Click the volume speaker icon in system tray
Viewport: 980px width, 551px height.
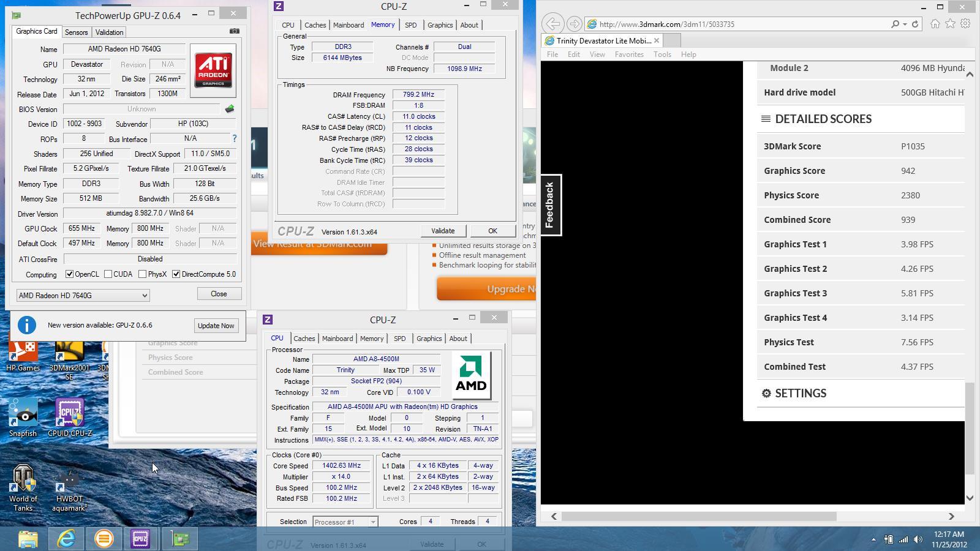918,539
